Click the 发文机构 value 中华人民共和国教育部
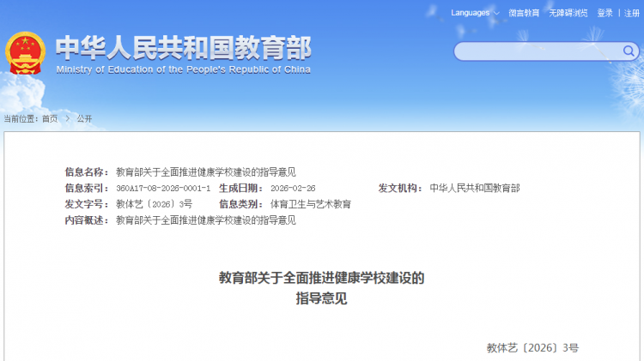The width and height of the screenshot is (644, 361). 474,188
